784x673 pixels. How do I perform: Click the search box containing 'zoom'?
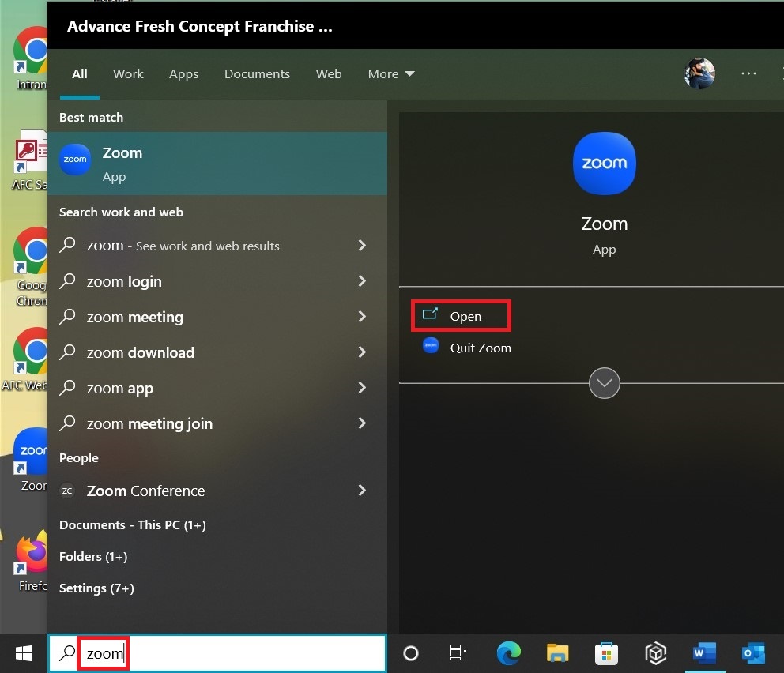click(x=217, y=653)
